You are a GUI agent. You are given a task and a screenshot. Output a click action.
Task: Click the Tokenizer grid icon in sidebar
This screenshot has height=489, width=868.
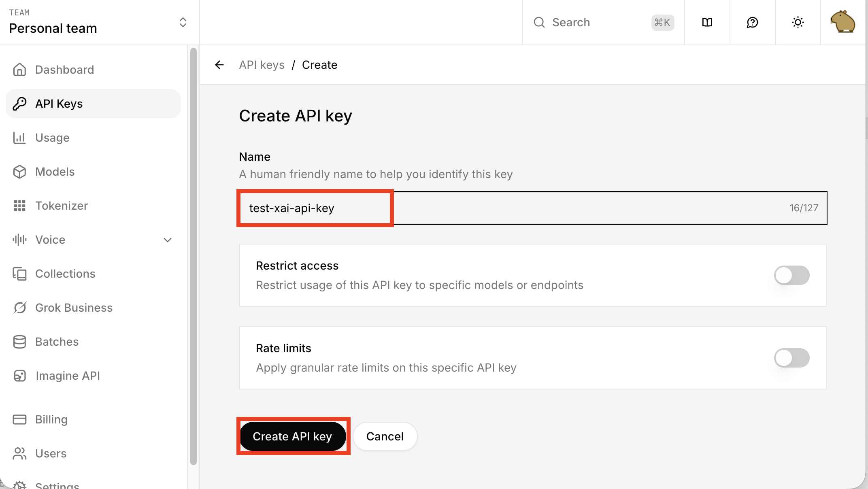(19, 206)
